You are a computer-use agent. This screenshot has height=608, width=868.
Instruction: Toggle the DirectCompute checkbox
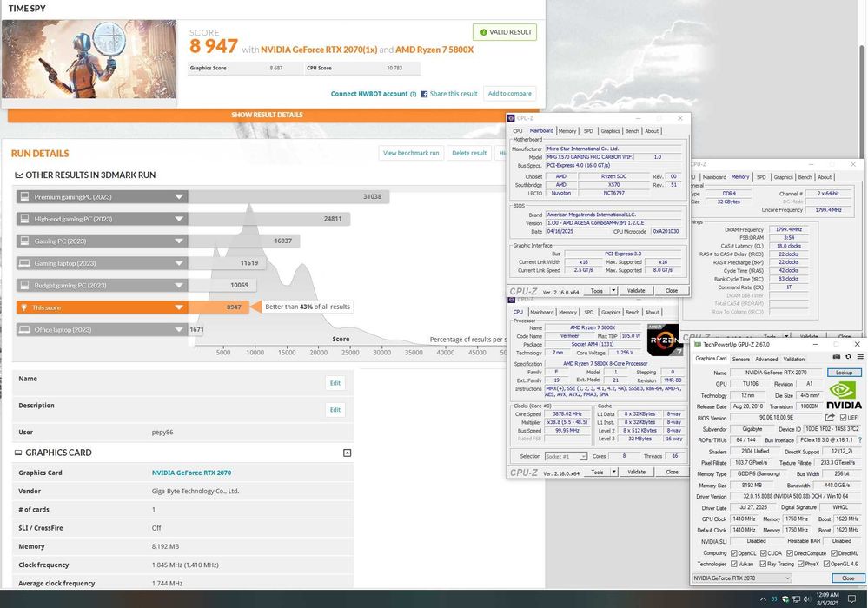pyautogui.click(x=790, y=553)
